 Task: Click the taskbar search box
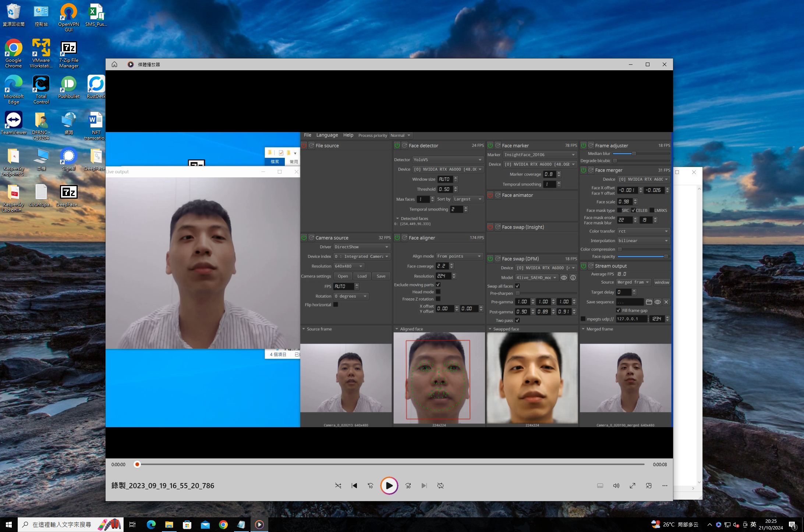coord(70,525)
